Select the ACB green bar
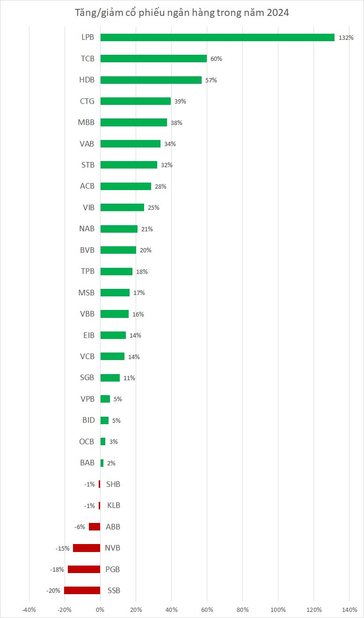 pyautogui.click(x=126, y=186)
